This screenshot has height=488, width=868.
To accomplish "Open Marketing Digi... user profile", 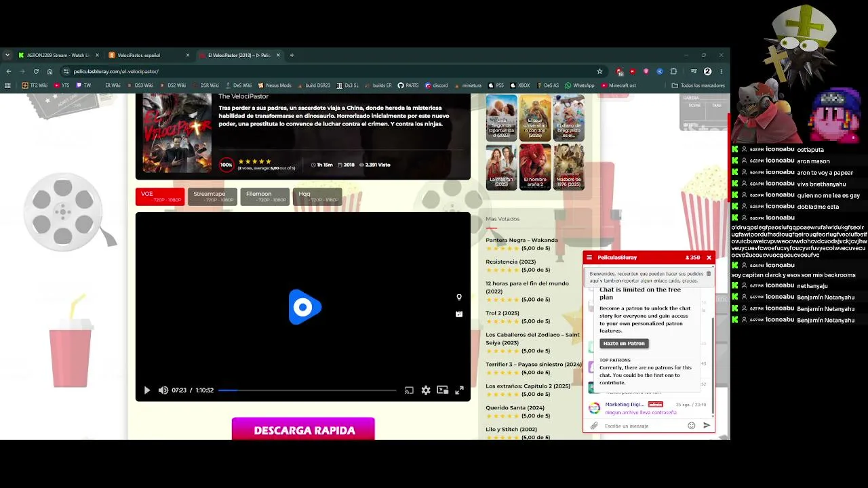I will pyautogui.click(x=625, y=405).
